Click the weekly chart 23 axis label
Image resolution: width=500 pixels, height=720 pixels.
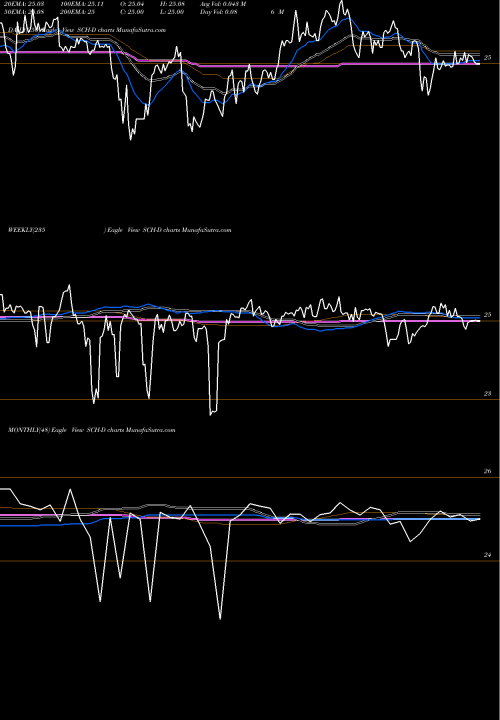click(488, 394)
